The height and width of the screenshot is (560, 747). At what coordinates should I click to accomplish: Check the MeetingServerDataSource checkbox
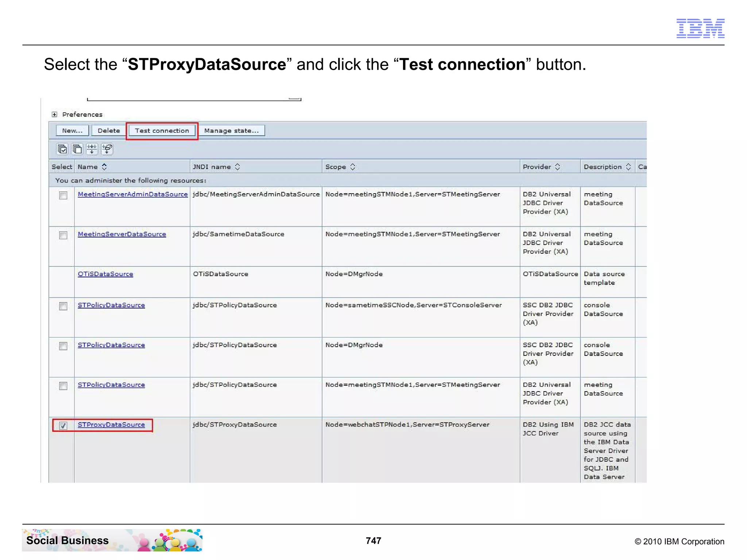[63, 235]
